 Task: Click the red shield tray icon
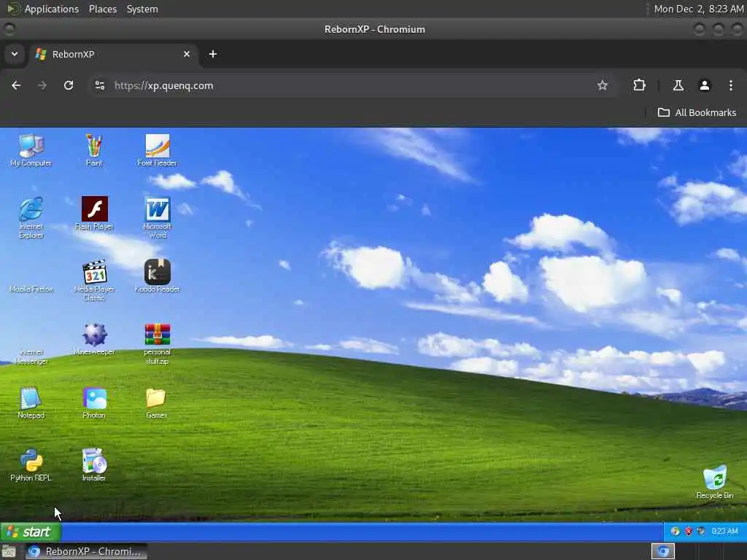tap(689, 532)
